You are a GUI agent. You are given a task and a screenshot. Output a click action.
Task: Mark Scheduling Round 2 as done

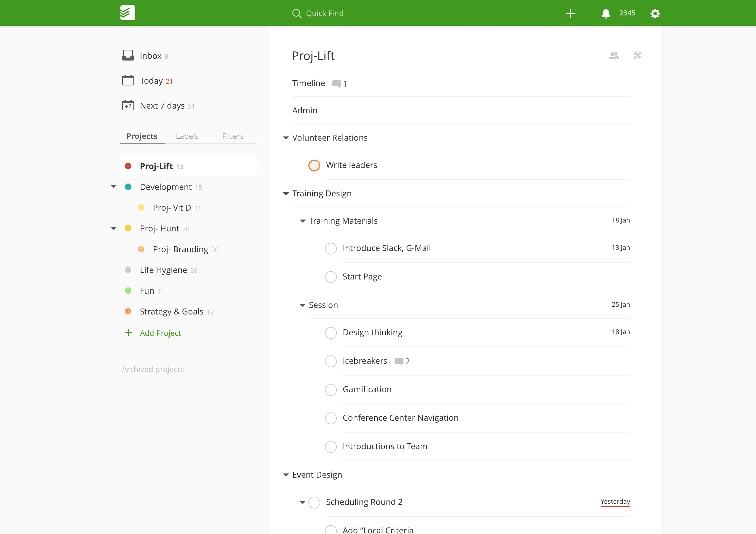click(314, 502)
